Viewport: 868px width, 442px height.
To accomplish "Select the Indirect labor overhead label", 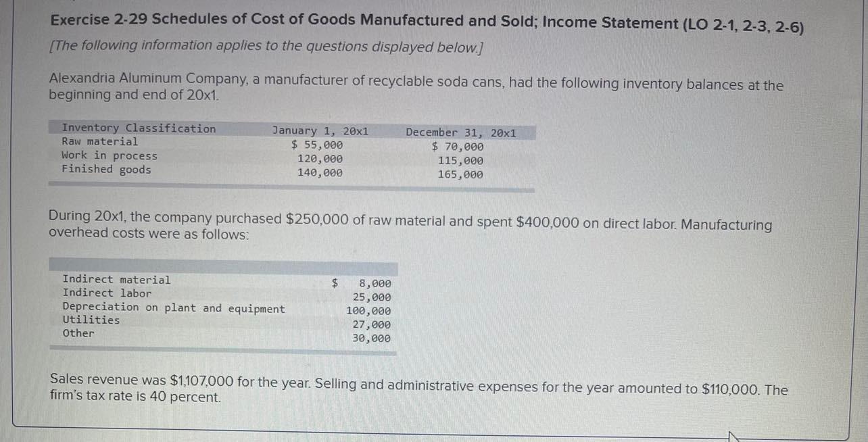I will tap(107, 293).
